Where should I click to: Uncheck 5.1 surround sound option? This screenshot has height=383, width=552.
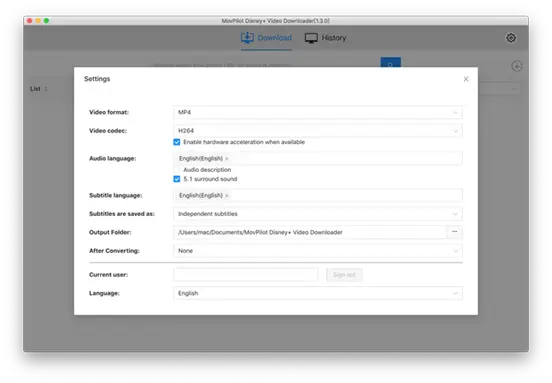pyautogui.click(x=177, y=179)
